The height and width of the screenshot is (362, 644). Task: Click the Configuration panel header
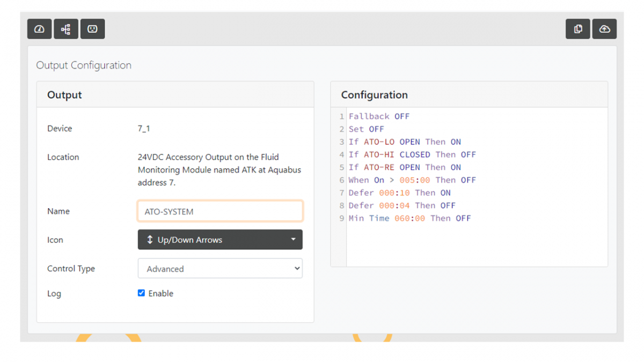469,95
